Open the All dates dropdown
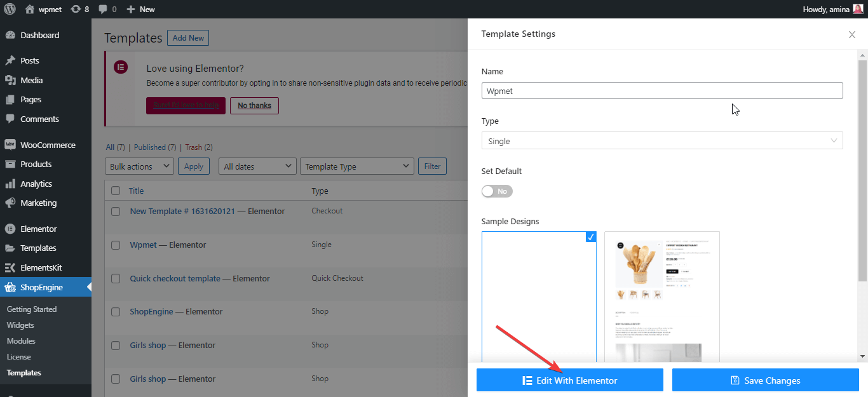The height and width of the screenshot is (397, 868). (257, 166)
